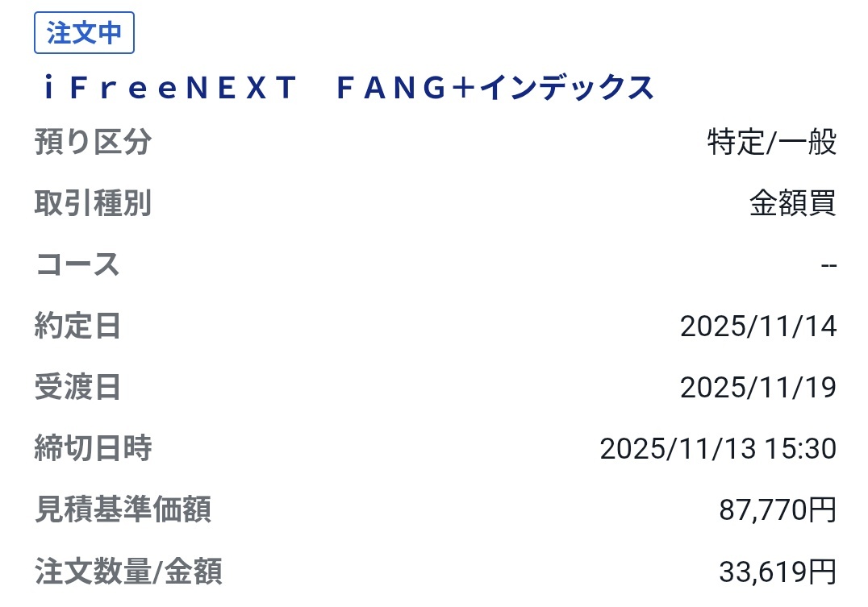The image size is (868, 607).
Task: Tap the 87,770円 estimated price value
Action: point(777,509)
